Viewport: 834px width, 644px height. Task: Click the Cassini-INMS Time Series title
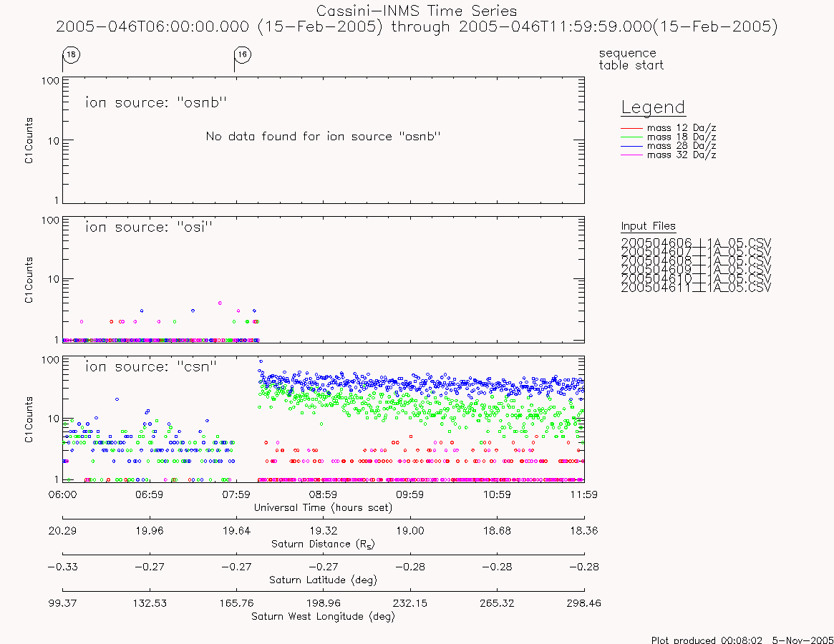[x=417, y=11]
